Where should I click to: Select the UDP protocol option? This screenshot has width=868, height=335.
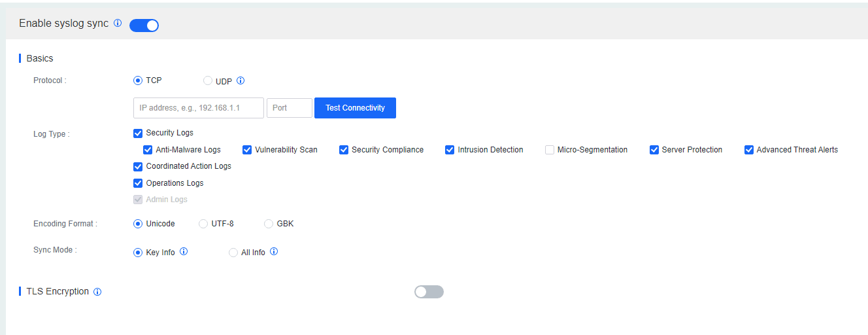(x=208, y=81)
